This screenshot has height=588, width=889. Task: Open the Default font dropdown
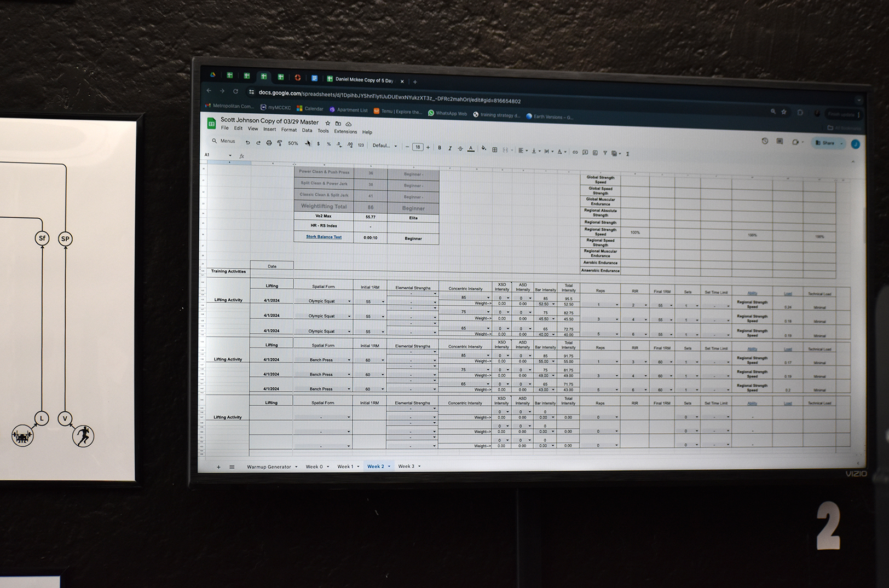(384, 145)
